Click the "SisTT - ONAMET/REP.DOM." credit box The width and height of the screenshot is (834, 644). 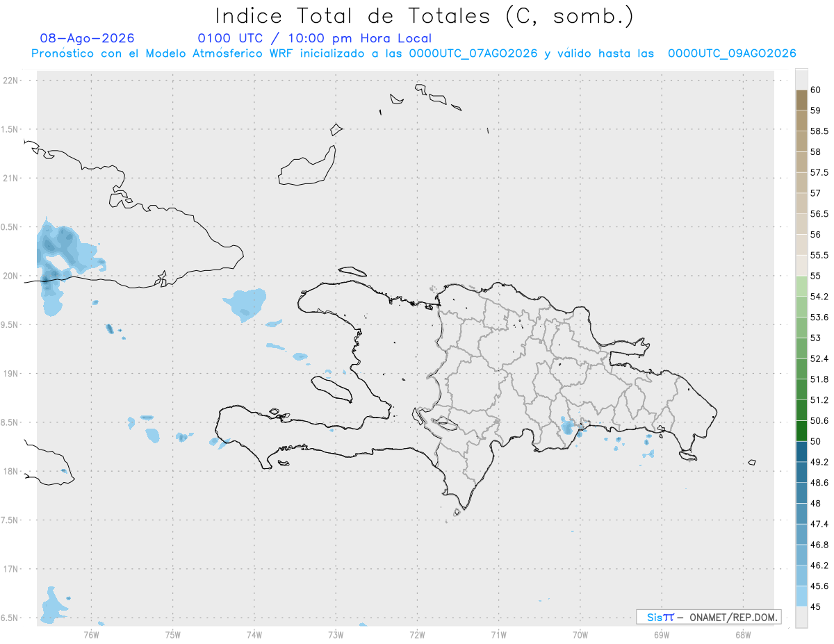[x=708, y=617]
